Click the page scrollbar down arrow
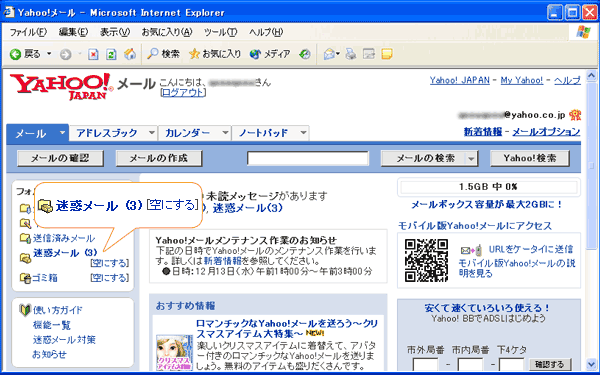The height and width of the screenshot is (375, 600). pyautogui.click(x=591, y=364)
